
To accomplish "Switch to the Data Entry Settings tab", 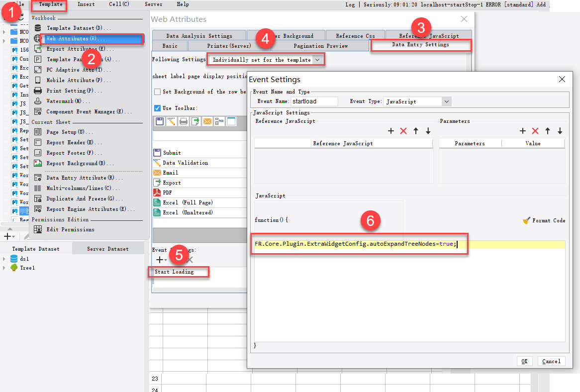I will pyautogui.click(x=420, y=45).
